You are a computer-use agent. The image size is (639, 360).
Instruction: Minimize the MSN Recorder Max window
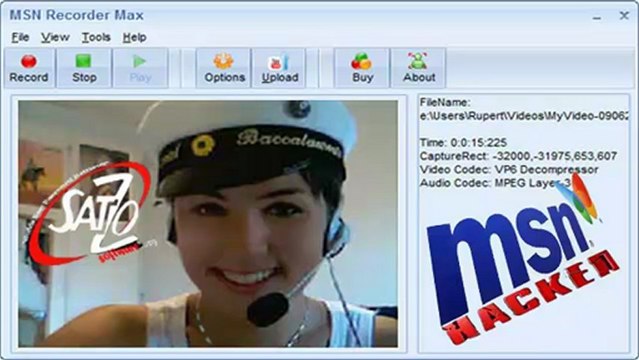(x=597, y=17)
